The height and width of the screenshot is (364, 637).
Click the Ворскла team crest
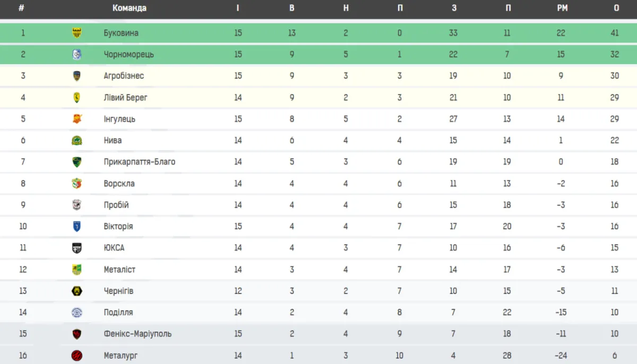tap(77, 184)
